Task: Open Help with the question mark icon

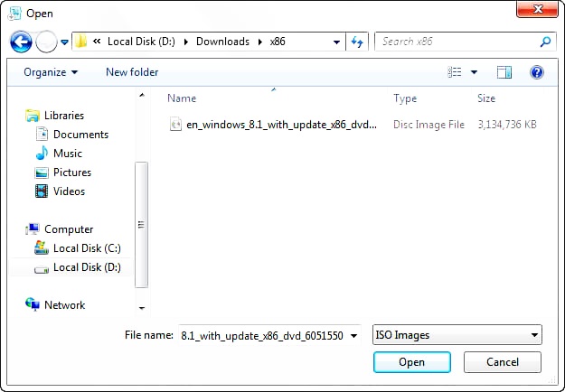Action: coord(537,72)
